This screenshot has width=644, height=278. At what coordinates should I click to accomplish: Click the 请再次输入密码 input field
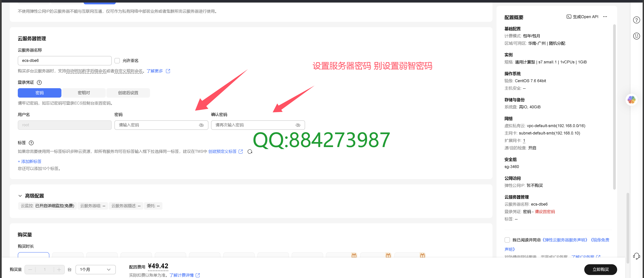[258, 125]
